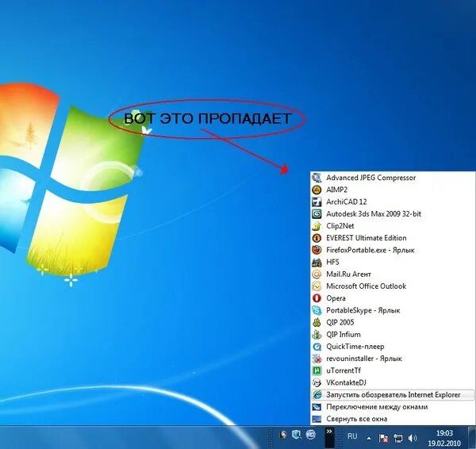
Task: Click the Show desktop button on the taskbar
Action: coord(471,437)
